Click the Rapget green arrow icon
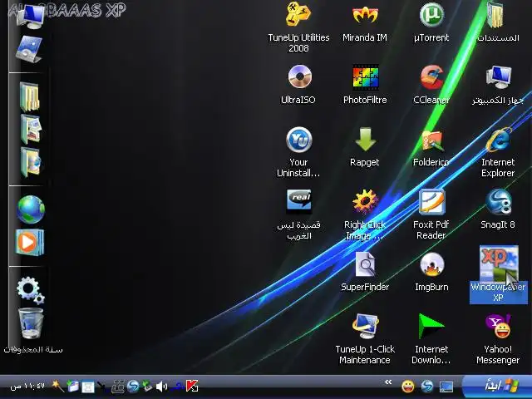 [365, 147]
